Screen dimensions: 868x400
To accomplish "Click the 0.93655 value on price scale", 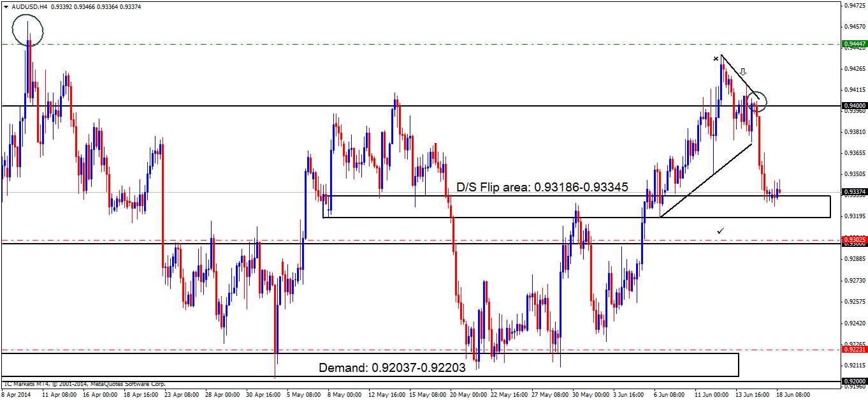I will [855, 153].
